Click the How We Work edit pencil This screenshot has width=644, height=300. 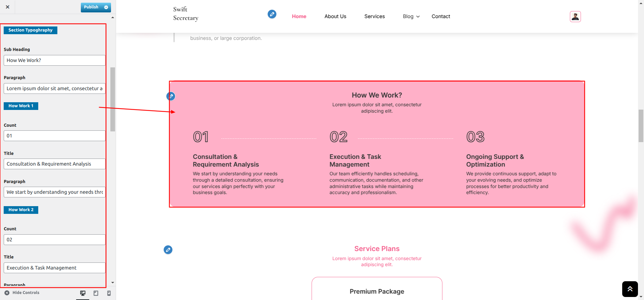click(x=171, y=96)
